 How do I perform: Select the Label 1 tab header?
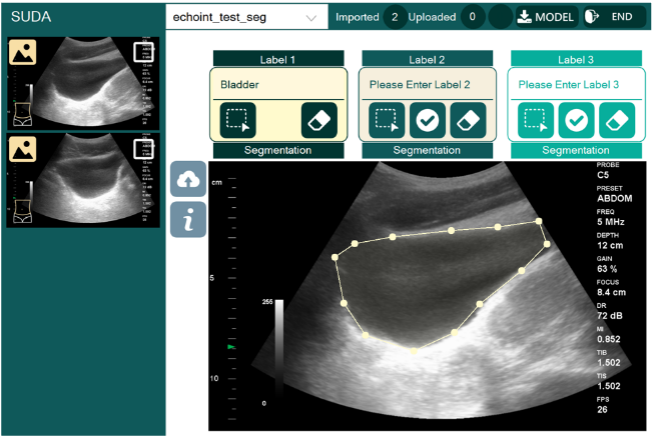click(278, 59)
